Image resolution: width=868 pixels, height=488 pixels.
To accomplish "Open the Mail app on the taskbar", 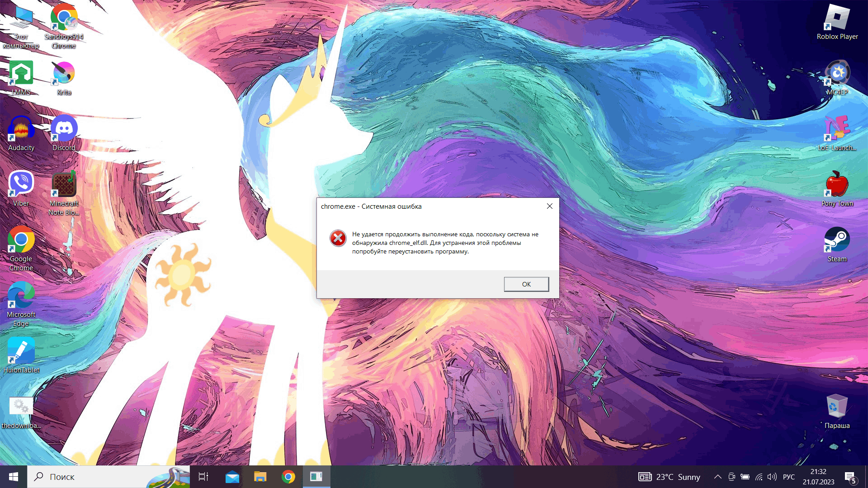I will pos(232,477).
